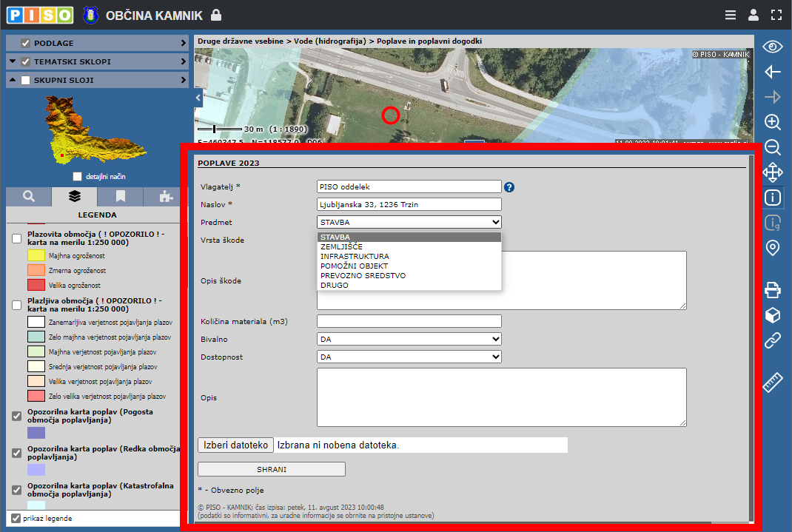Viewport: 792px width, 532px height.
Task: Enable Plazovita območja layer checkbox
Action: point(16,238)
